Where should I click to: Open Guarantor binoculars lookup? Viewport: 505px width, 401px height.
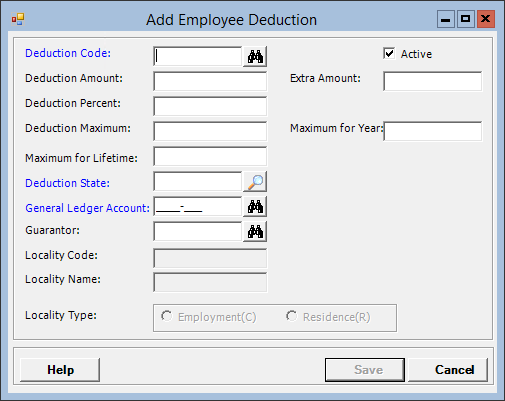click(255, 232)
